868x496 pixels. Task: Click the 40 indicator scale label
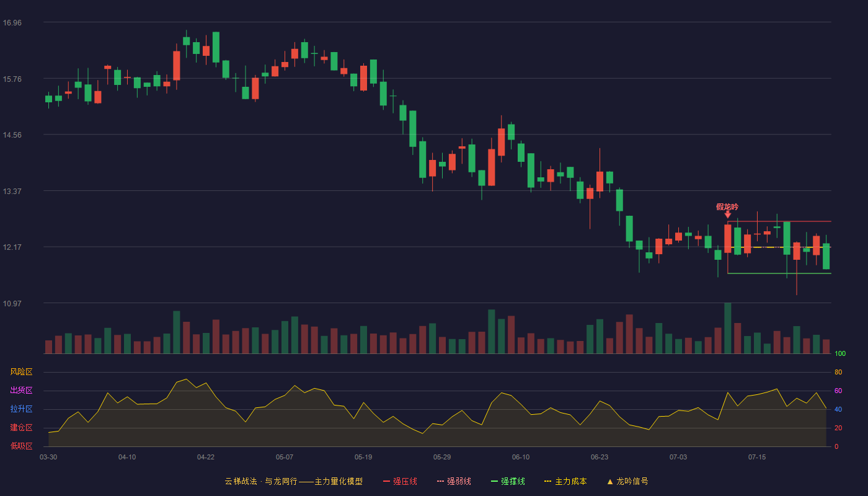coord(838,409)
